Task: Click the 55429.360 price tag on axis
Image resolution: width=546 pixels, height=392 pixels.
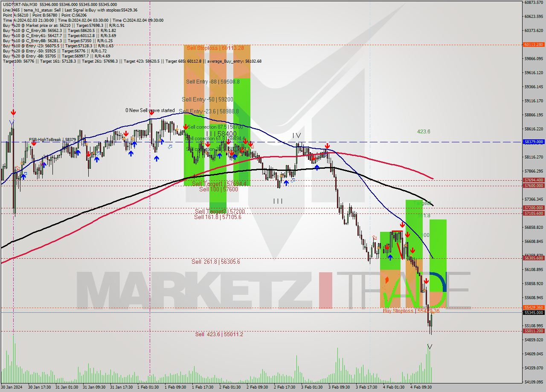Action: click(534, 307)
